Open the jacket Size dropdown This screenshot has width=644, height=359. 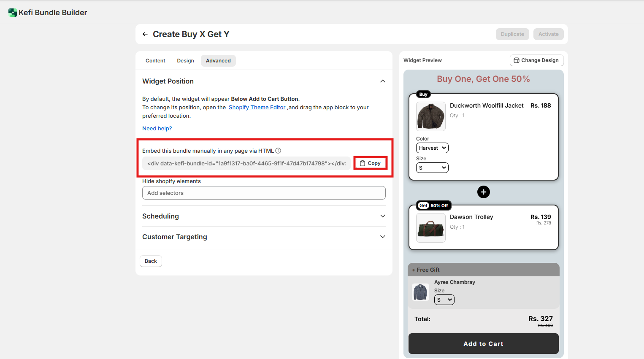pos(432,168)
